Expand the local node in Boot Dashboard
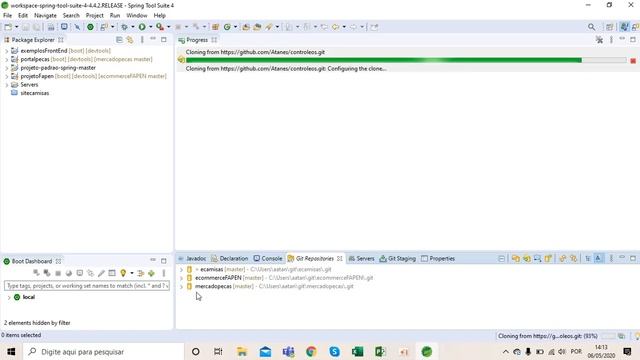Viewport: 640px width, 360px height. click(x=9, y=298)
